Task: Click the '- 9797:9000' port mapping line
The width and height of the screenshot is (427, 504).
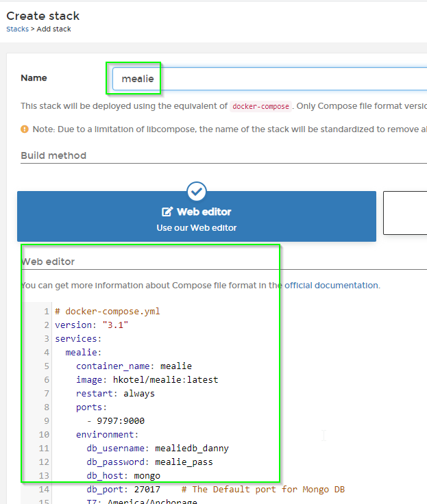Action: point(116,420)
